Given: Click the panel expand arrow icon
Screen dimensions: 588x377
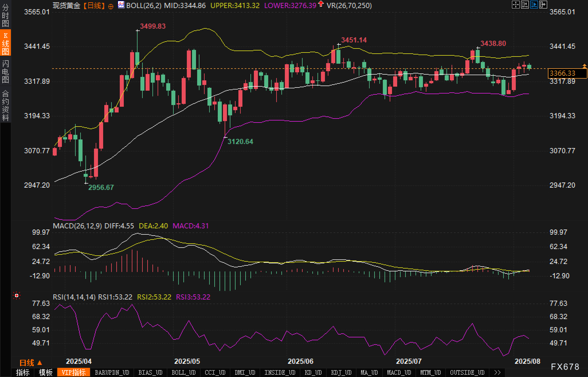Looking at the screenshot, I should [543, 5].
